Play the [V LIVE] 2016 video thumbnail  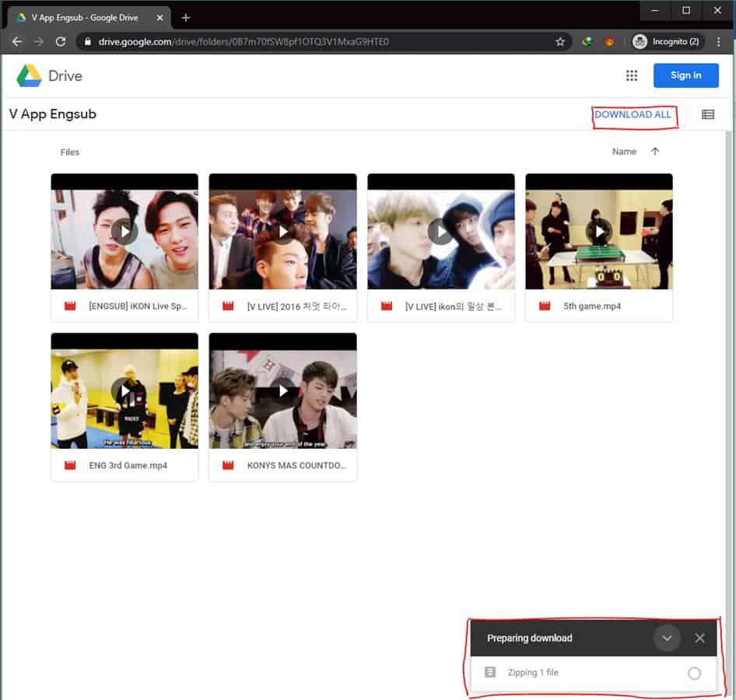[x=282, y=231]
